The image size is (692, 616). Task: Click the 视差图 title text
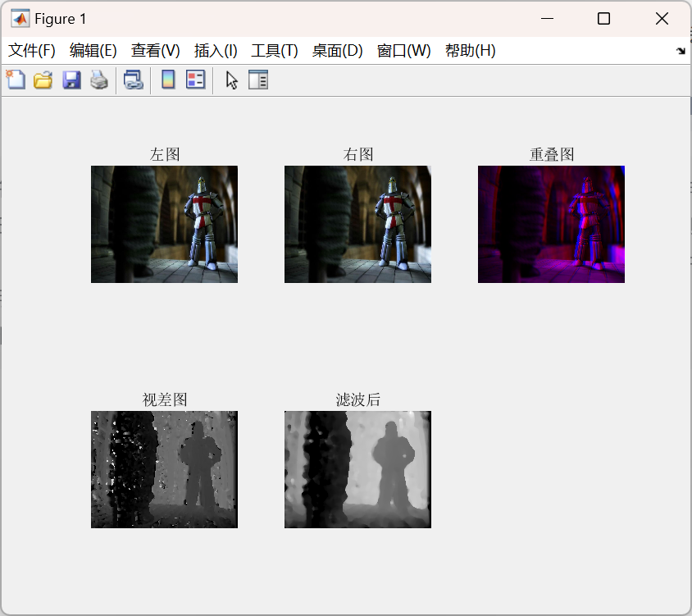(165, 399)
